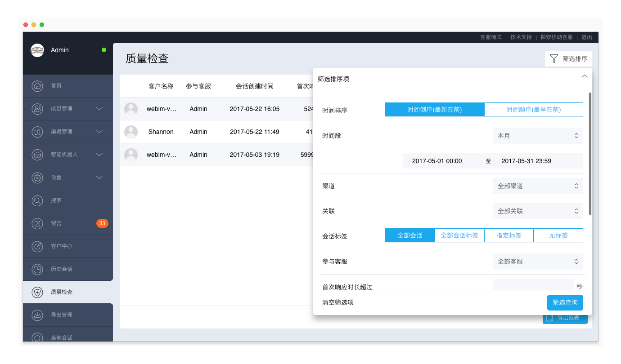This screenshot has height=364, width=621.
Task: Choose 全部会话标签 tag filter
Action: coord(459,235)
